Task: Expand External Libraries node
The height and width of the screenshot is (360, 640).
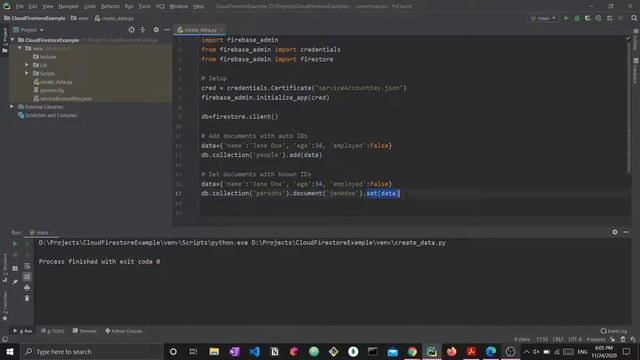Action: pyautogui.click(x=12, y=107)
